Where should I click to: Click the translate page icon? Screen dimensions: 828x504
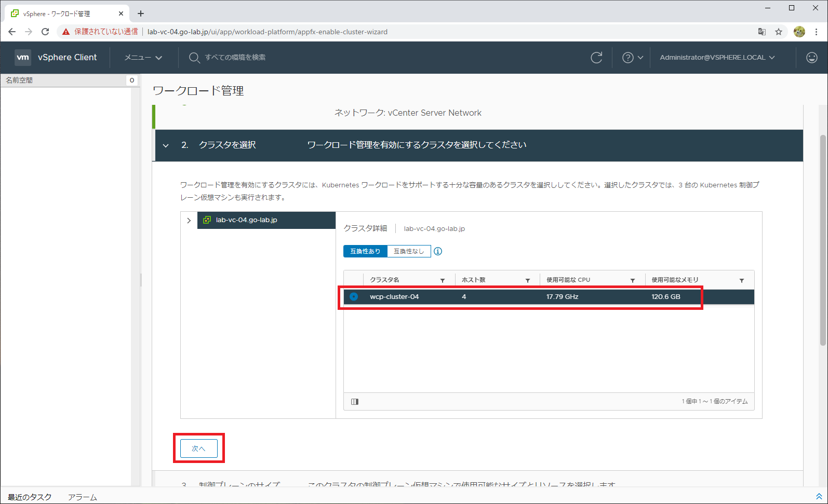tap(762, 32)
